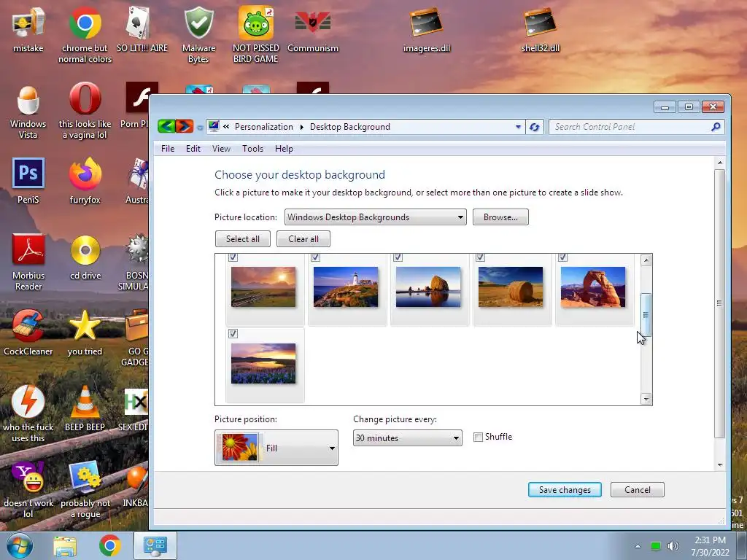Click the volume speaker tray icon
The height and width of the screenshot is (560, 747).
(673, 546)
